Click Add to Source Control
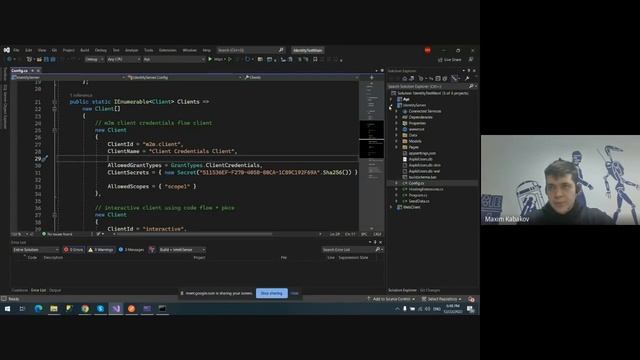 (x=391, y=299)
